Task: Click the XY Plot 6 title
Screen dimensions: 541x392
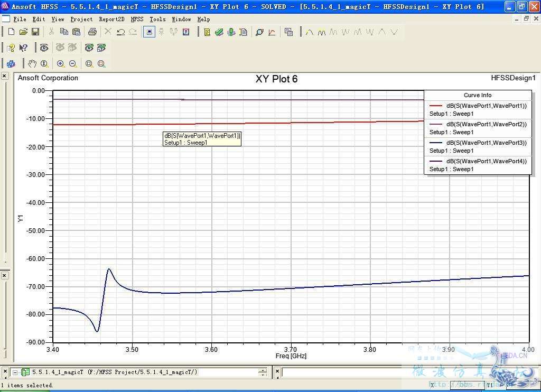Action: tap(276, 79)
